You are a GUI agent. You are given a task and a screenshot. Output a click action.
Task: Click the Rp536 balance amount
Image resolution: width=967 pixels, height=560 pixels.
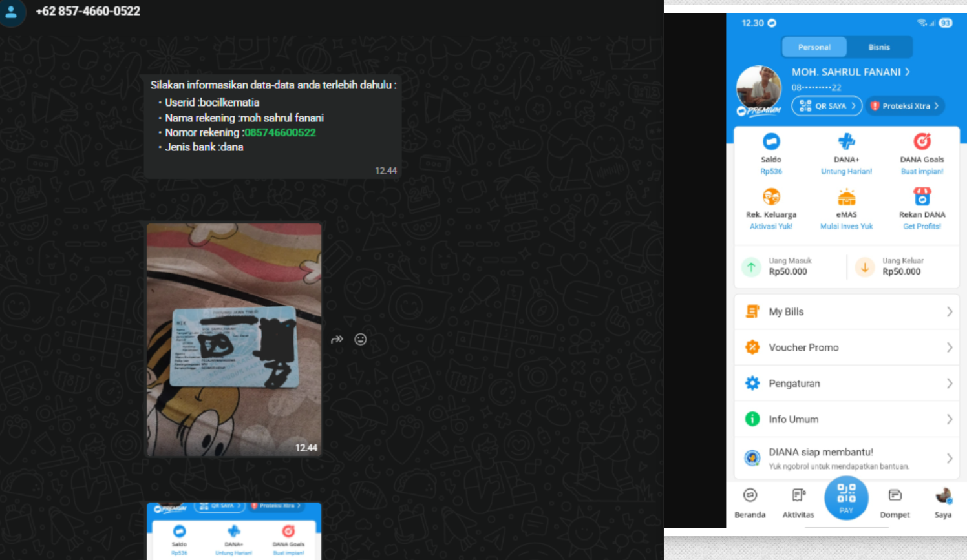[x=771, y=171]
